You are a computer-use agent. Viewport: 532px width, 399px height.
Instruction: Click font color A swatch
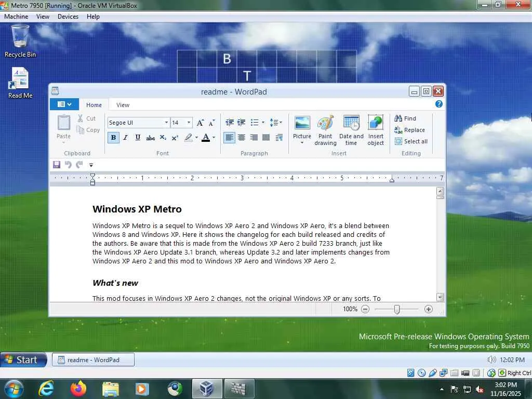pos(206,137)
